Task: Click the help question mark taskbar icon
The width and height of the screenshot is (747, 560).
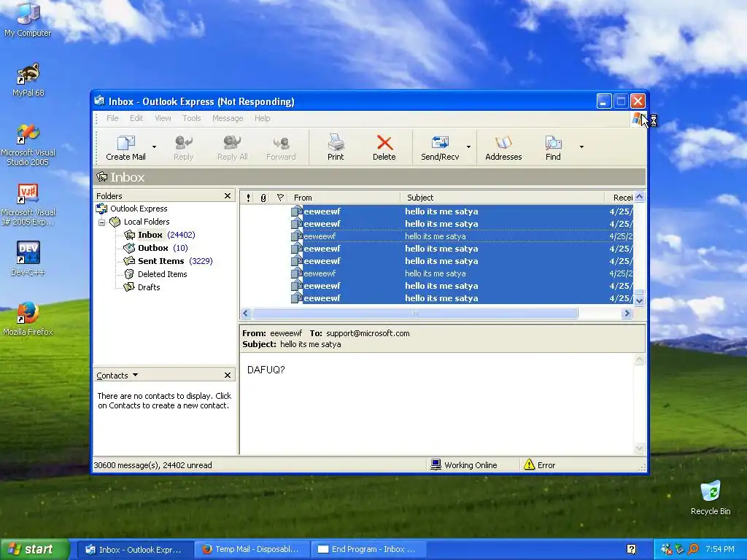Action: click(x=631, y=549)
